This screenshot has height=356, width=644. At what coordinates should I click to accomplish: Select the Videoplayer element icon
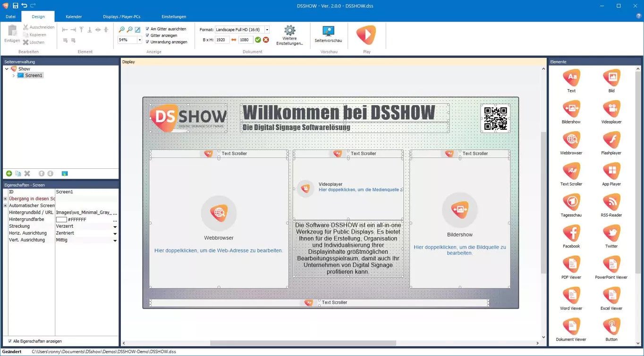click(x=611, y=109)
